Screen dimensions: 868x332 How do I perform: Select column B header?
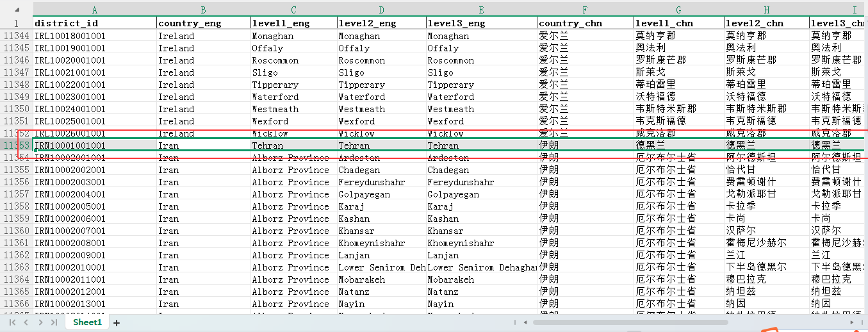(203, 10)
